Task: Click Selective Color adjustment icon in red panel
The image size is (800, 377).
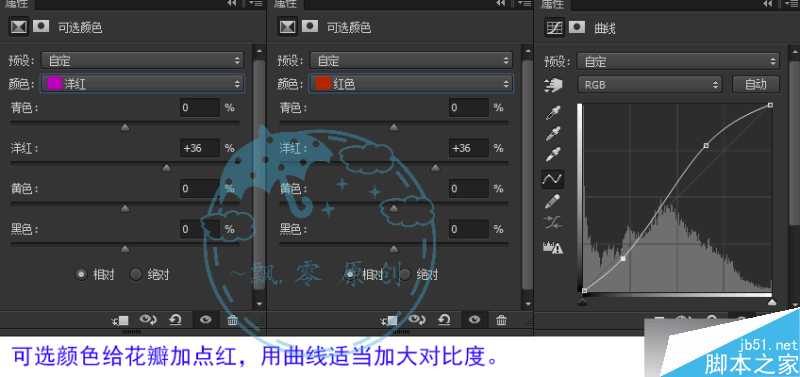Action: point(287,27)
